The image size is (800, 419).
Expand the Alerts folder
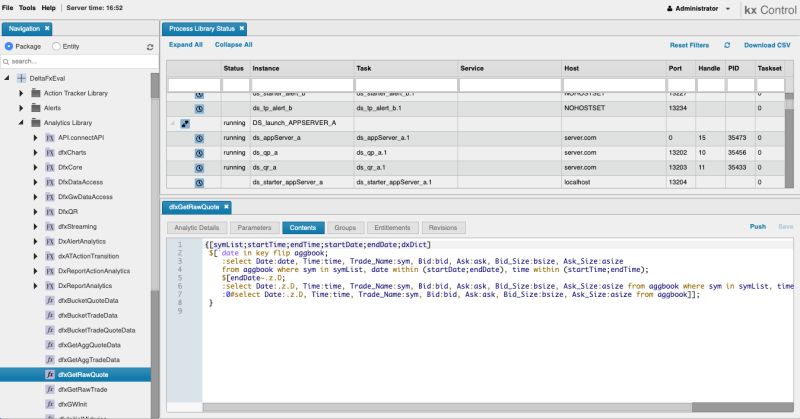(21, 108)
